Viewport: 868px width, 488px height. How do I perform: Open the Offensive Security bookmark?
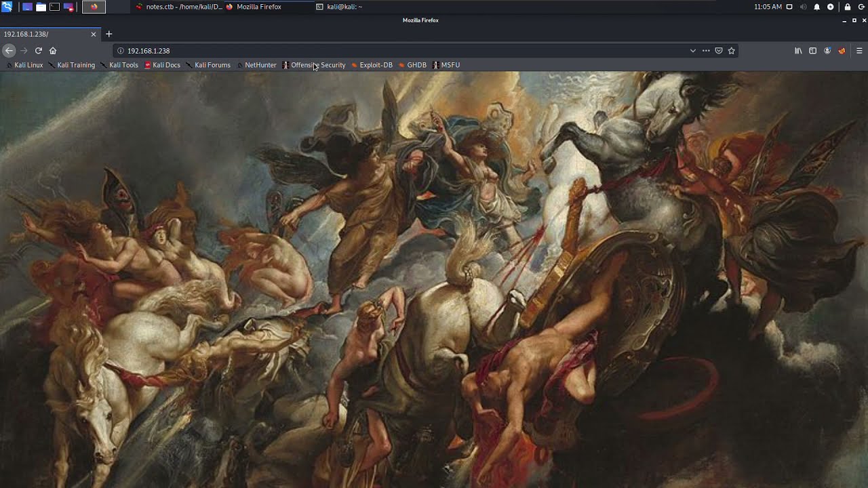[x=314, y=65]
